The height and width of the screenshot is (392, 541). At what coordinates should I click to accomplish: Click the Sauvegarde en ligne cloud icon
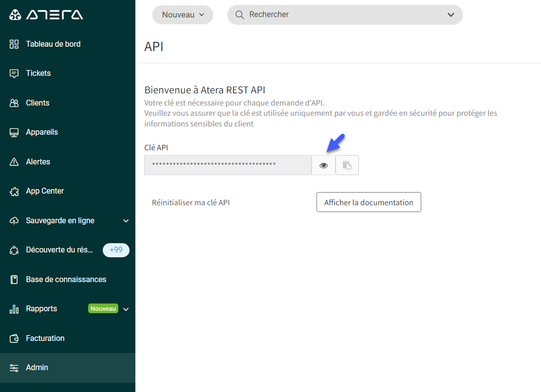tap(14, 221)
